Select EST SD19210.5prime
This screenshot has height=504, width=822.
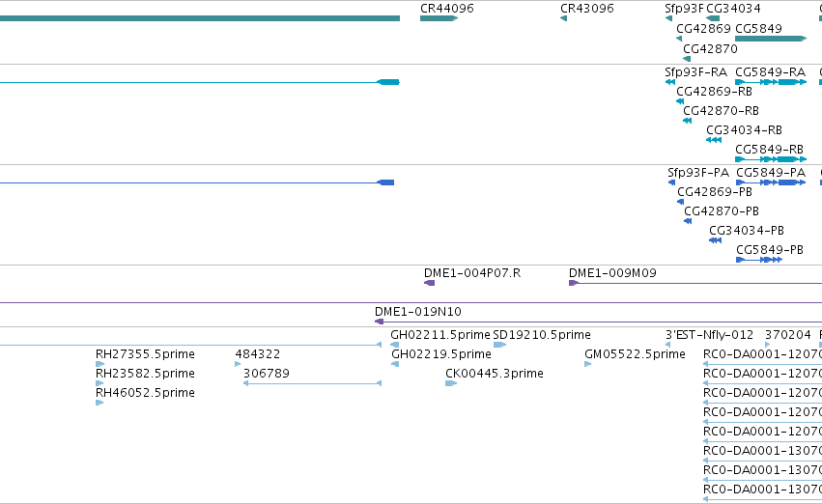[542, 335]
